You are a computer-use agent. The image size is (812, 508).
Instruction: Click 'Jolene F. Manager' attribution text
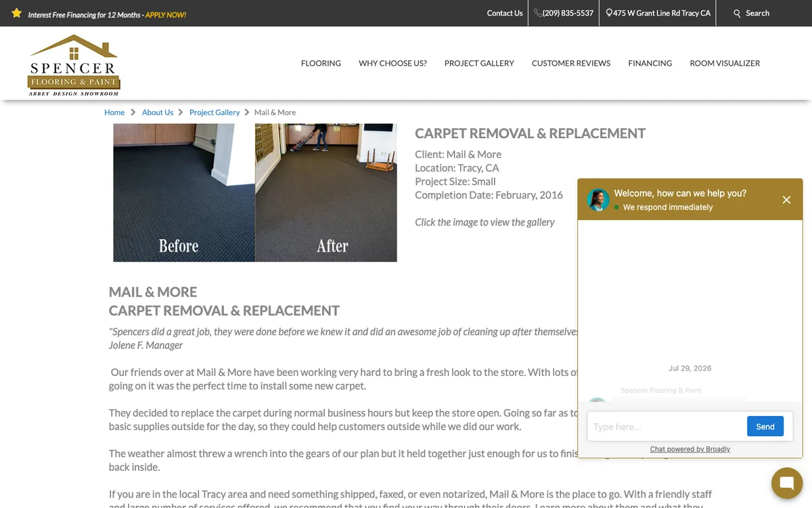coord(145,345)
